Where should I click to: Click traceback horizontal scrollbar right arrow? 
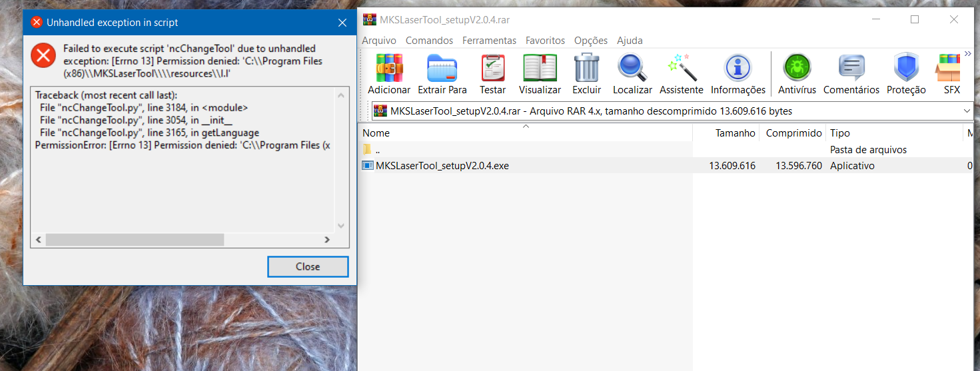327,239
